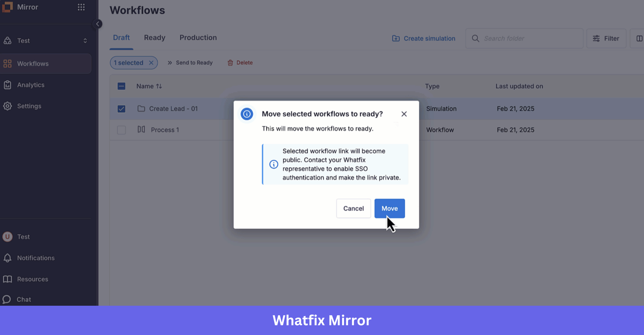Click the Create simulation link
This screenshot has width=644, height=335.
click(x=424, y=38)
